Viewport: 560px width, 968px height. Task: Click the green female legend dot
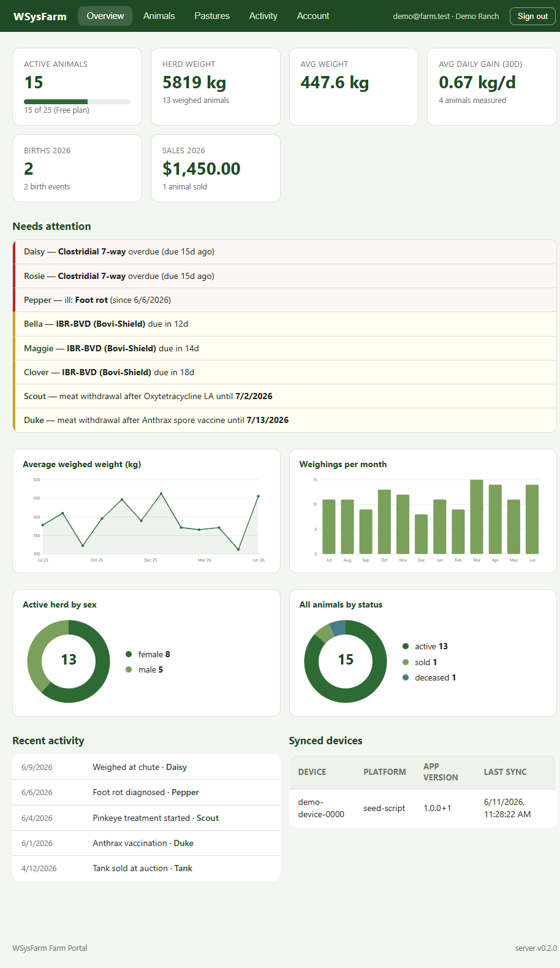pos(129,654)
